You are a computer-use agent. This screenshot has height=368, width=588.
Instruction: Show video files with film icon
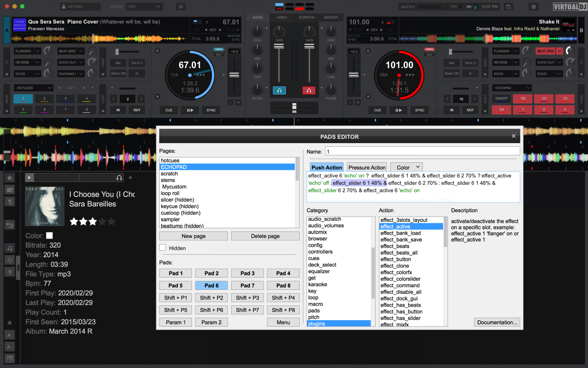point(10,260)
